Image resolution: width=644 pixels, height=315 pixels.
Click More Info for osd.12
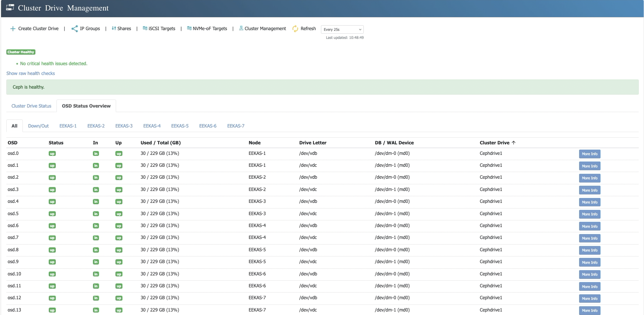(x=590, y=299)
